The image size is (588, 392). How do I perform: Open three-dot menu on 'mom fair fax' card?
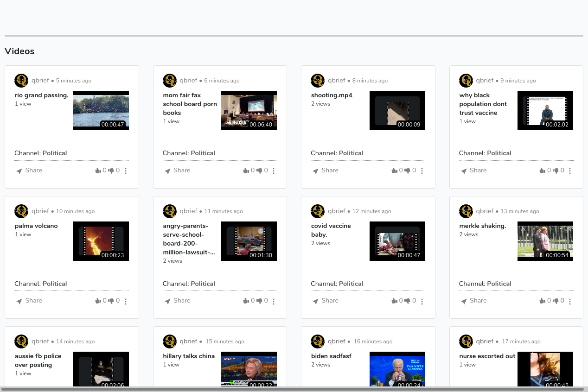(x=274, y=171)
